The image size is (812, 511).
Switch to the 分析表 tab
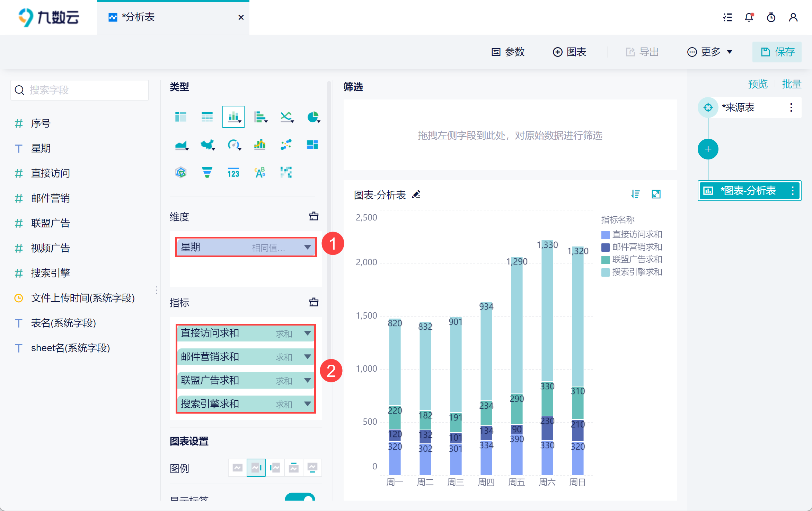[x=138, y=17]
